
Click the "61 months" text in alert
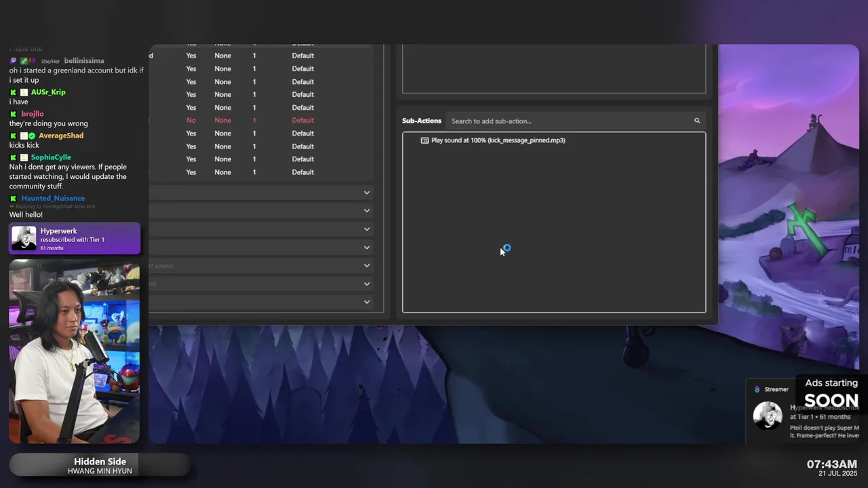tap(52, 248)
